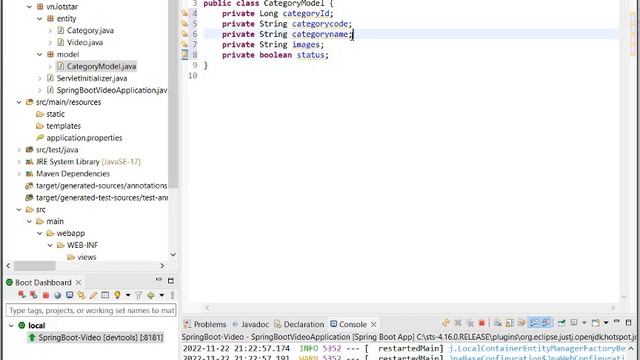Maximize the Boot Dashboard panel
The width and height of the screenshot is (640, 360).
coord(171,281)
